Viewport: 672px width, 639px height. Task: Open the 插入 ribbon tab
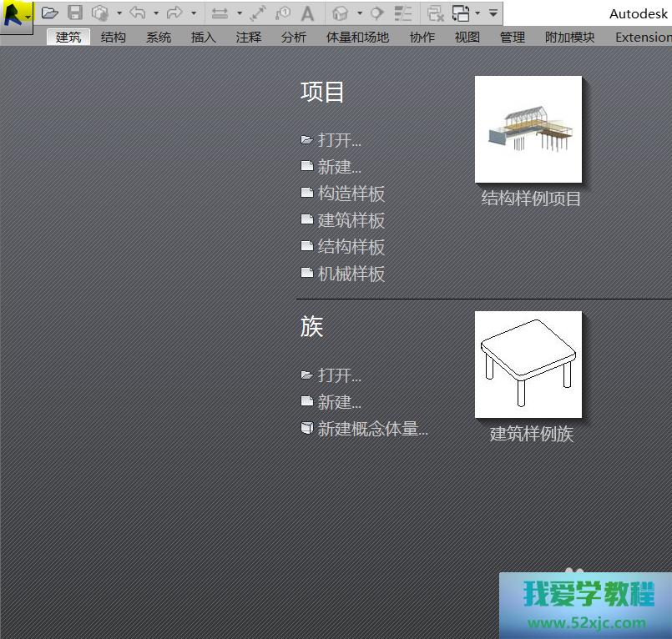(203, 37)
